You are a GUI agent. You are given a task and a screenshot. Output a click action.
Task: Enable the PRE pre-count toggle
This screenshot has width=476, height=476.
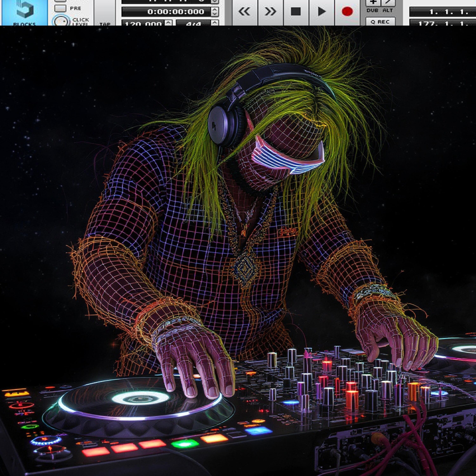[60, 8]
